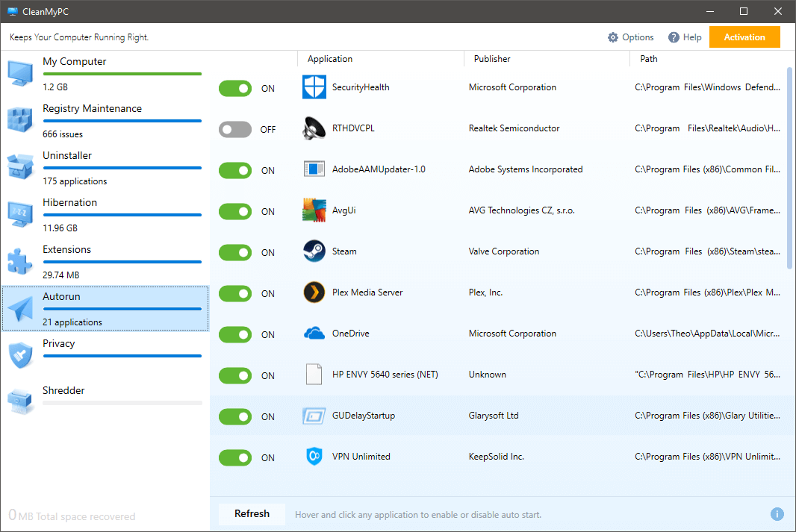This screenshot has width=796, height=532.
Task: Click the Autorun paper plane icon
Action: tap(20, 308)
